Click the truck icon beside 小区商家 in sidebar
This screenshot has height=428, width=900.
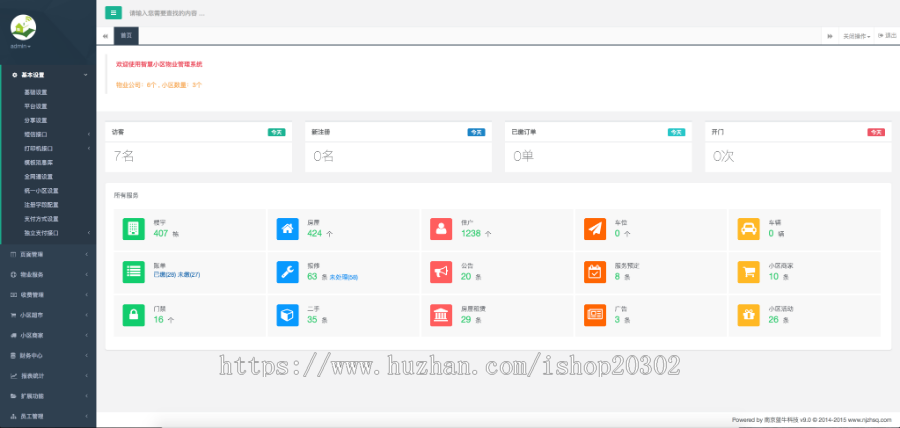[x=14, y=335]
